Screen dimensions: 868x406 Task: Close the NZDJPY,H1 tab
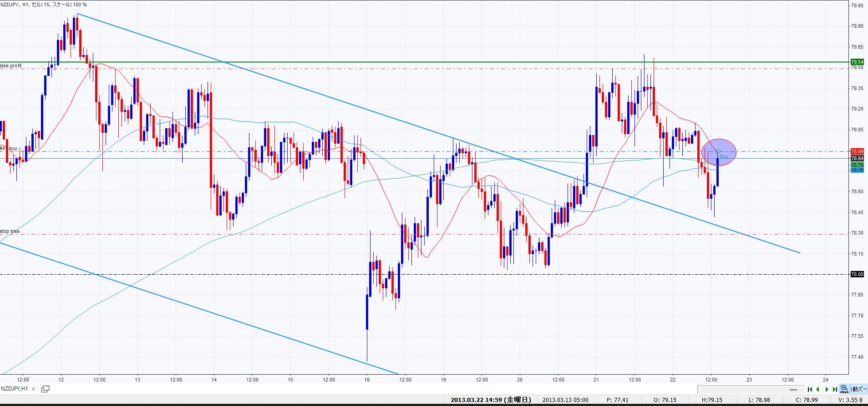pyautogui.click(x=32, y=389)
